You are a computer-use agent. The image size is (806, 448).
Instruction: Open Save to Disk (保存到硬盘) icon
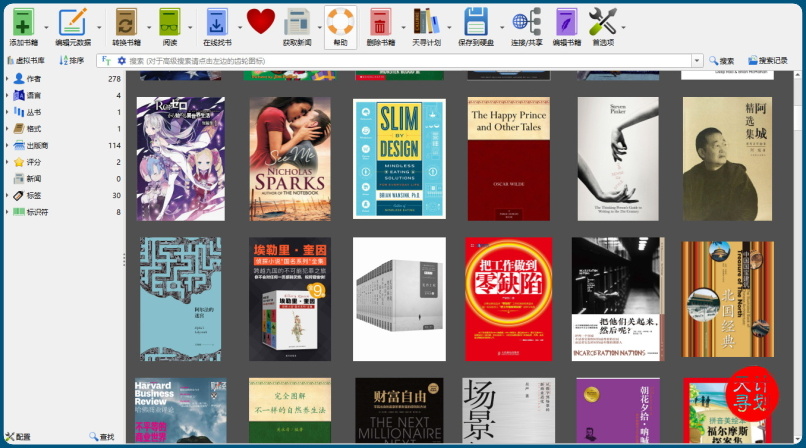pyautogui.click(x=476, y=22)
